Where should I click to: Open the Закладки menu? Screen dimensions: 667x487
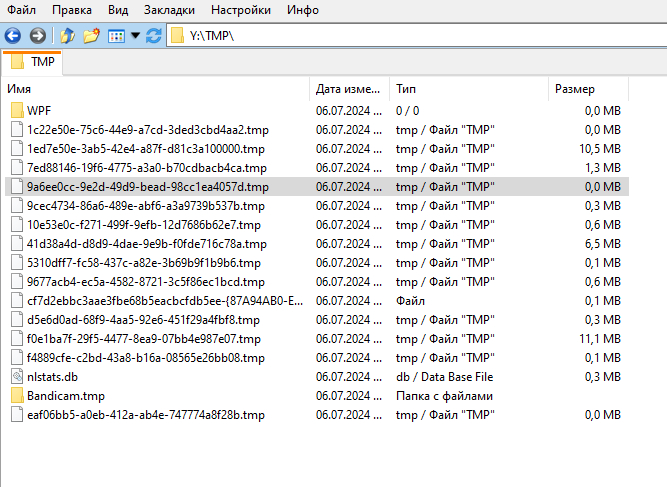pyautogui.click(x=169, y=10)
